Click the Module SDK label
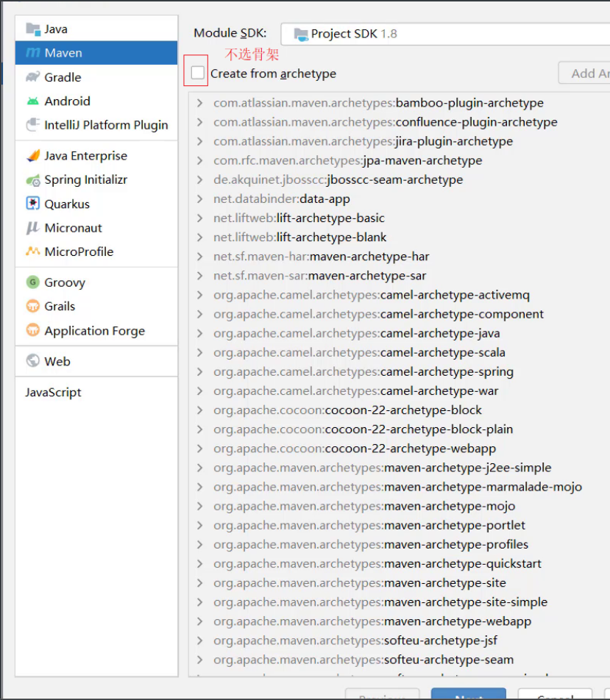610x700 pixels. click(230, 34)
